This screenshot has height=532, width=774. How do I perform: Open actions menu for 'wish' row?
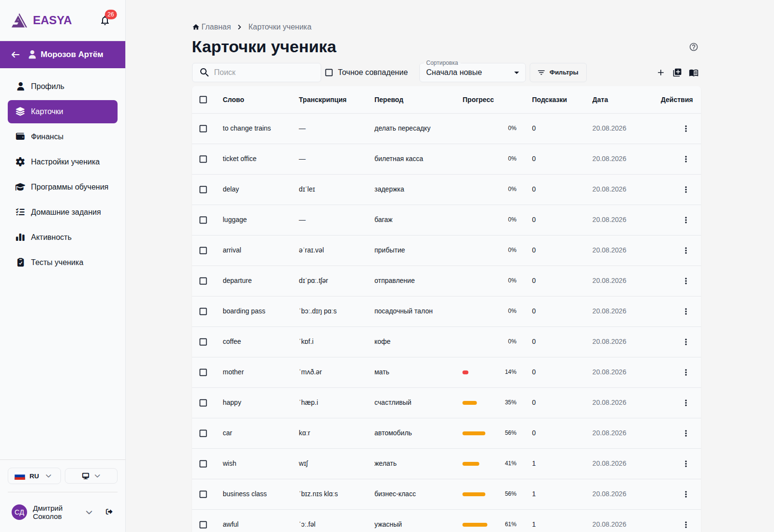(x=686, y=464)
